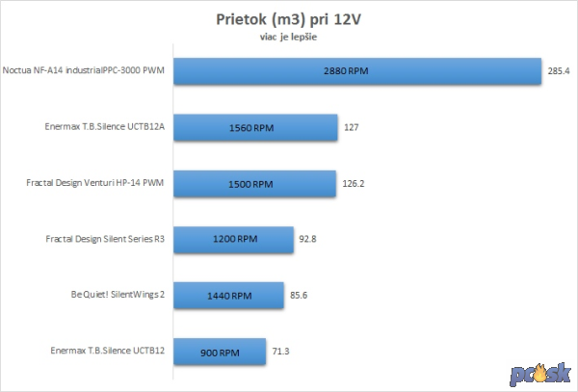
Task: Click the Fractal Design Venturi HP-14 PWM label
Action: tap(95, 183)
